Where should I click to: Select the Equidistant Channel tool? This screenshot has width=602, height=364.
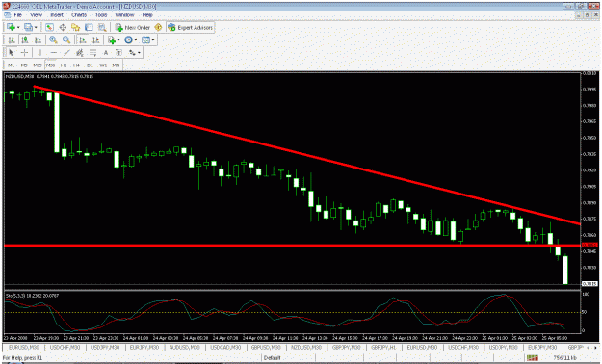click(80, 53)
